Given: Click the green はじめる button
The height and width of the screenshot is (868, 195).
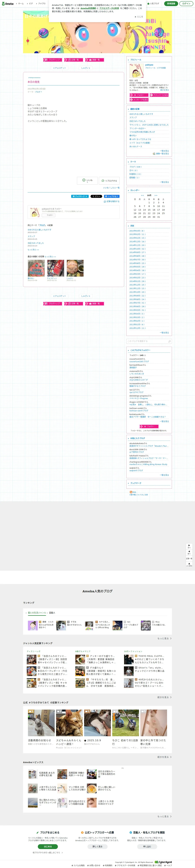Looking at the screenshot, I should click(48, 846).
